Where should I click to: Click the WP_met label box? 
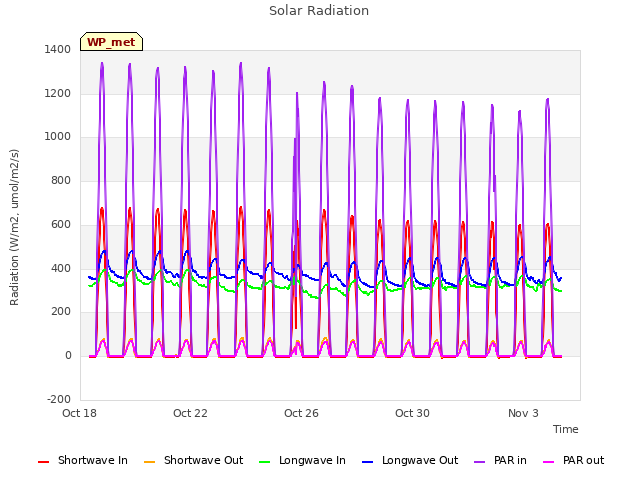111,42
